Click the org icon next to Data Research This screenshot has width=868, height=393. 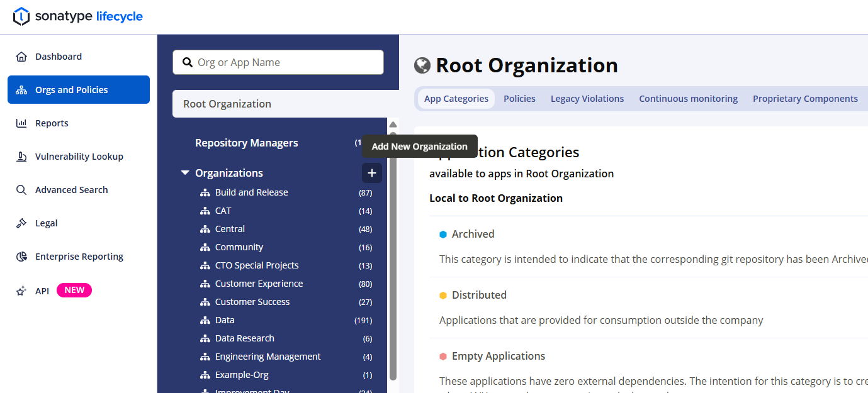[x=205, y=338]
